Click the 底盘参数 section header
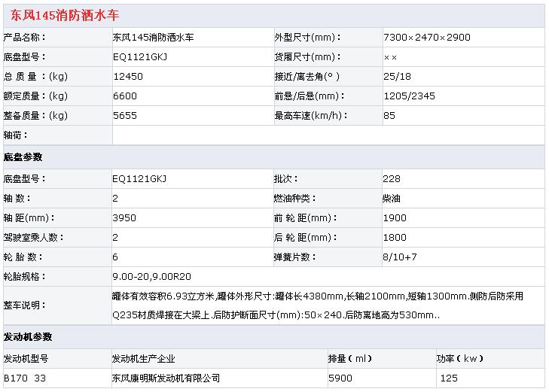 coord(23,157)
